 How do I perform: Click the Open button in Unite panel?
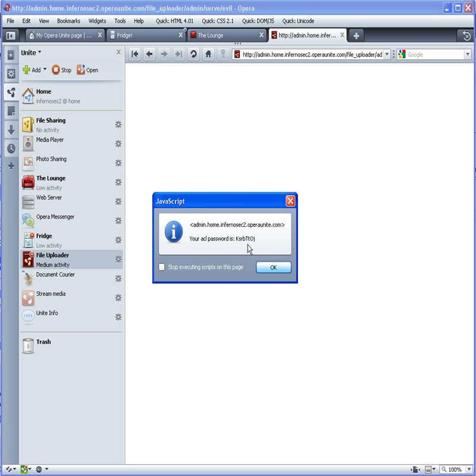pyautogui.click(x=87, y=70)
